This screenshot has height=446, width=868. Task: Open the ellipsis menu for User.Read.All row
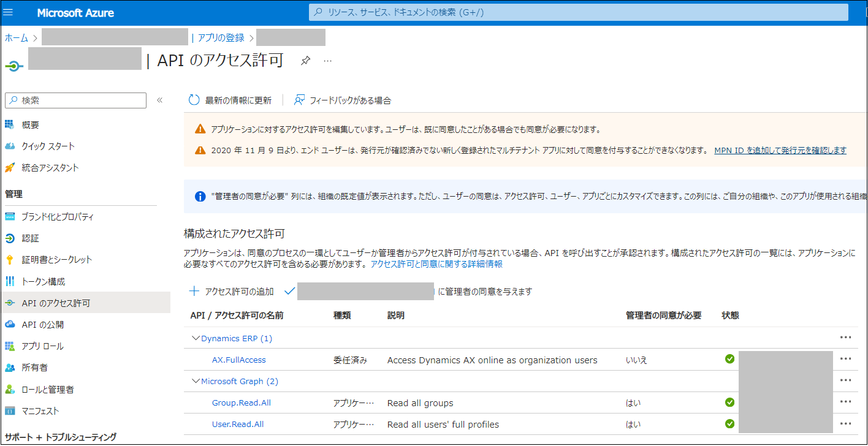846,423
